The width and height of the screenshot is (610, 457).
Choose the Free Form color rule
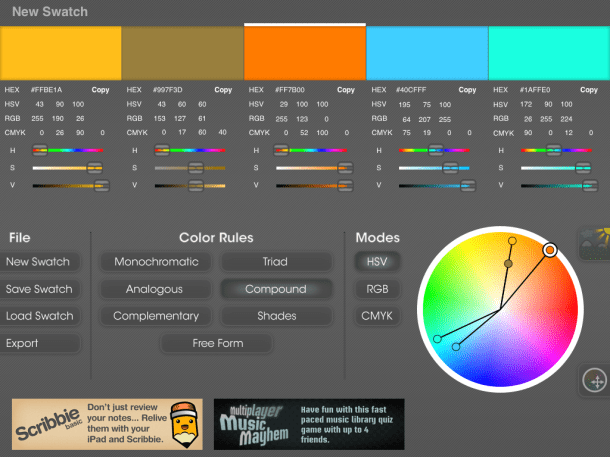[x=217, y=343]
